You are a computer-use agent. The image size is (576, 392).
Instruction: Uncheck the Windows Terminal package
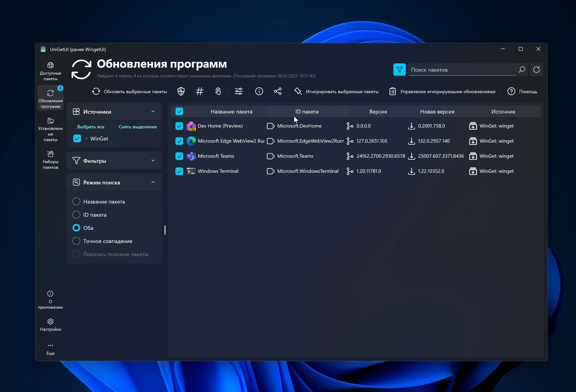point(179,171)
